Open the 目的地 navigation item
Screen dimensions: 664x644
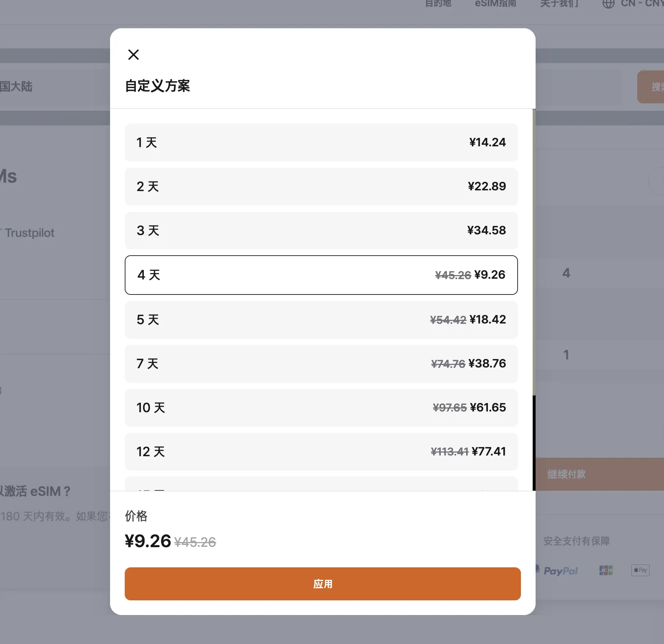point(438,4)
